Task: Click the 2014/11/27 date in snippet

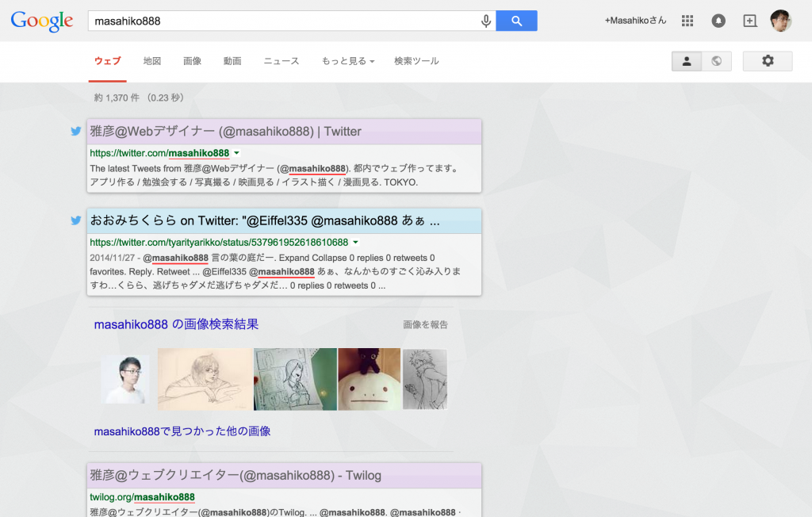Action: click(113, 258)
